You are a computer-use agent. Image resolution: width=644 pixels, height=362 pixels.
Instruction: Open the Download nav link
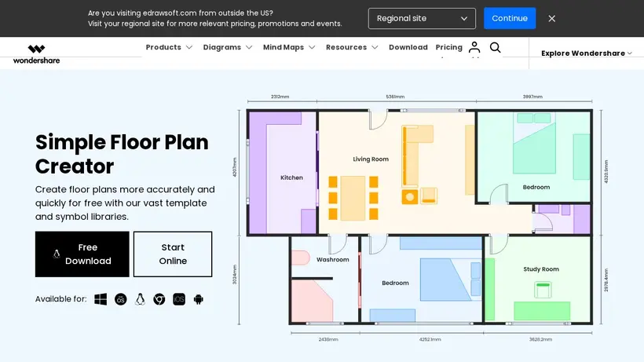point(408,47)
